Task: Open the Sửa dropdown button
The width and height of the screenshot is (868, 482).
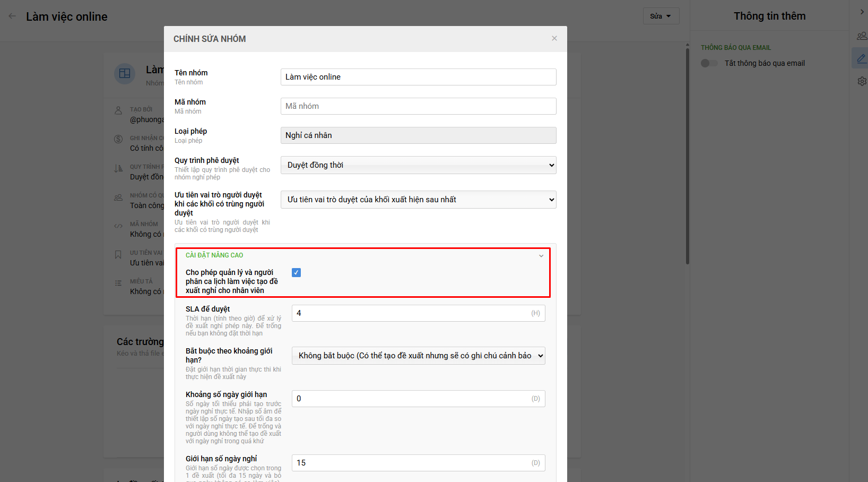Action: coord(661,16)
